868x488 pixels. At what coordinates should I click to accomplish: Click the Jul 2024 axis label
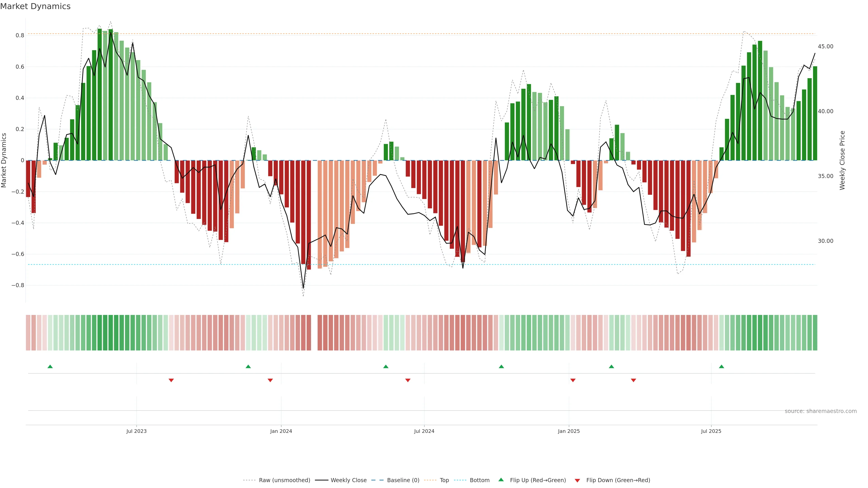tap(424, 431)
